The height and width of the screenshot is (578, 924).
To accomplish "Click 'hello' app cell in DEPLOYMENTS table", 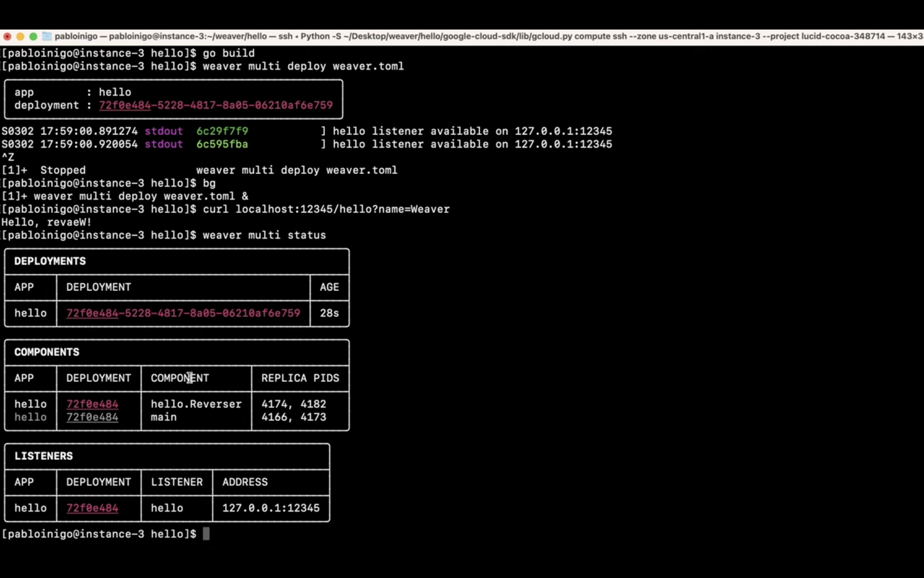I will click(x=30, y=313).
